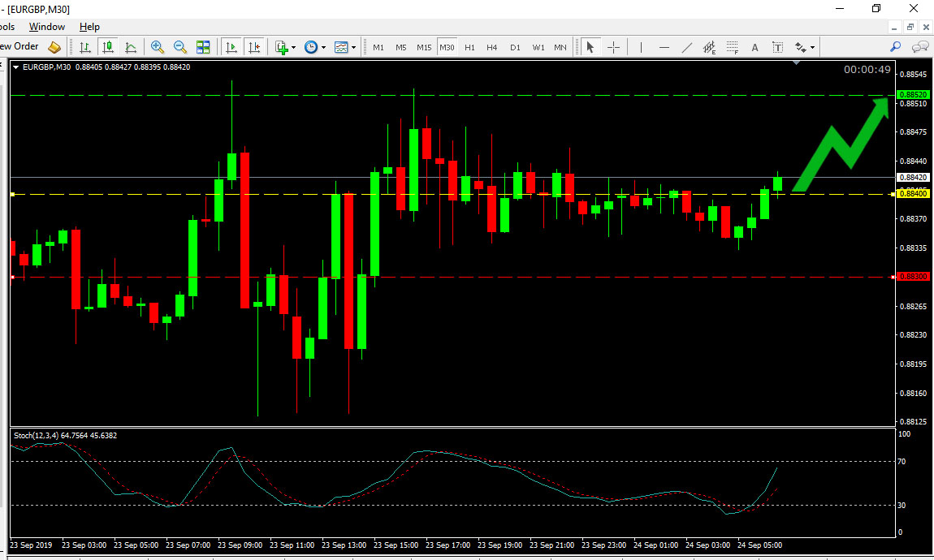Select the M15 timeframe
934x560 pixels.
pyautogui.click(x=424, y=47)
